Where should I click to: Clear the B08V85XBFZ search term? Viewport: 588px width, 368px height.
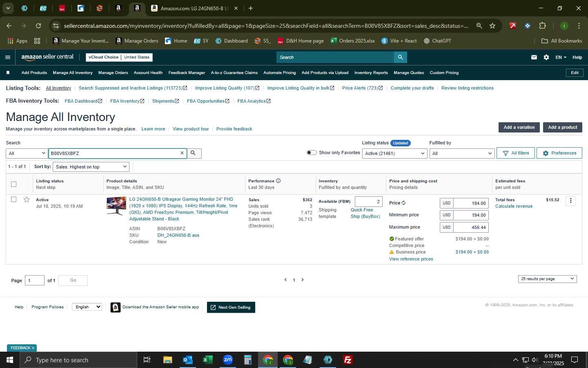pos(182,153)
